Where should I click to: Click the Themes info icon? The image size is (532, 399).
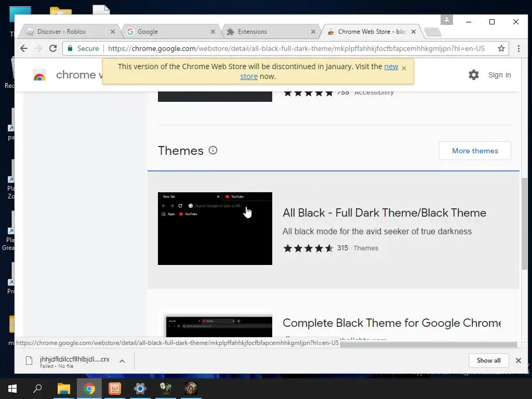click(x=212, y=150)
